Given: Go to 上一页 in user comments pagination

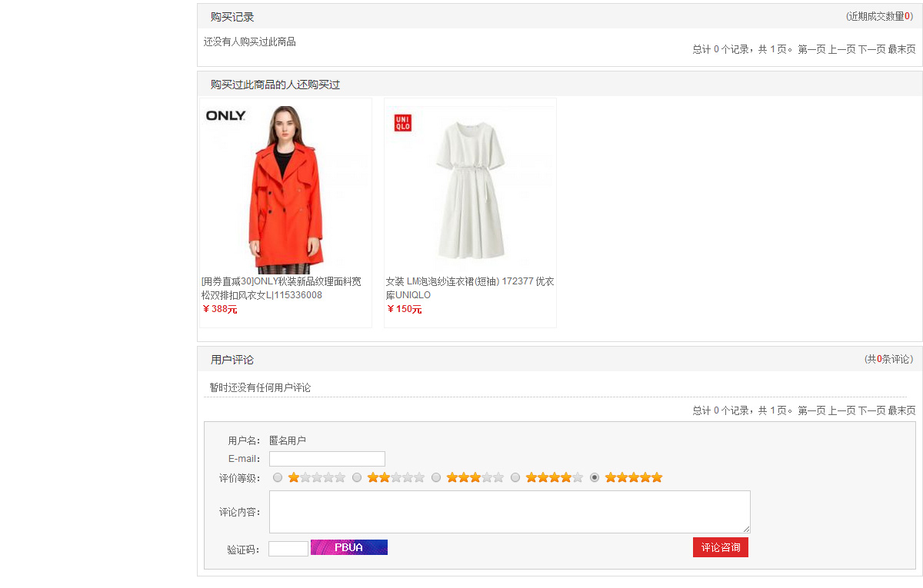Looking at the screenshot, I should (841, 410).
